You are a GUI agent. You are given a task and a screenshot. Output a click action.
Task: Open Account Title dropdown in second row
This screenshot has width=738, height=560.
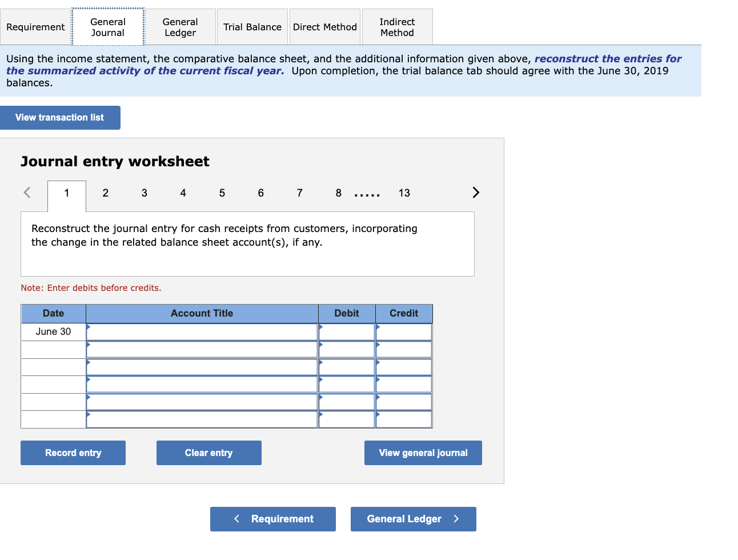[x=202, y=350]
